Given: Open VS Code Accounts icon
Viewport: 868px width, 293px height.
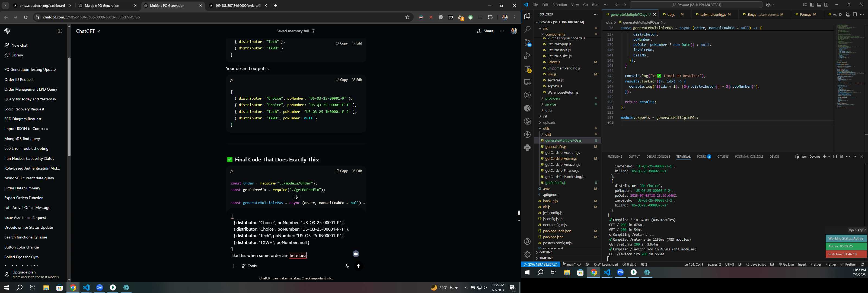Looking at the screenshot, I should (x=527, y=241).
